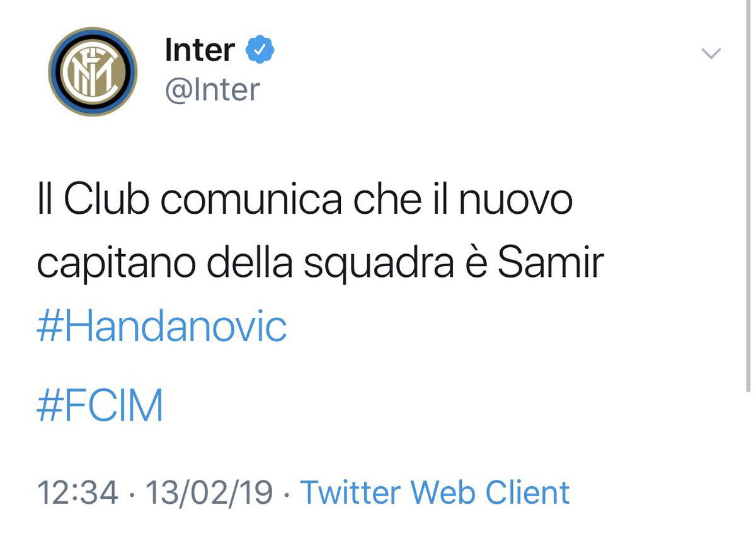Open the #Handanovic hashtag
Image resolution: width=756 pixels, height=536 pixels.
pos(162,327)
